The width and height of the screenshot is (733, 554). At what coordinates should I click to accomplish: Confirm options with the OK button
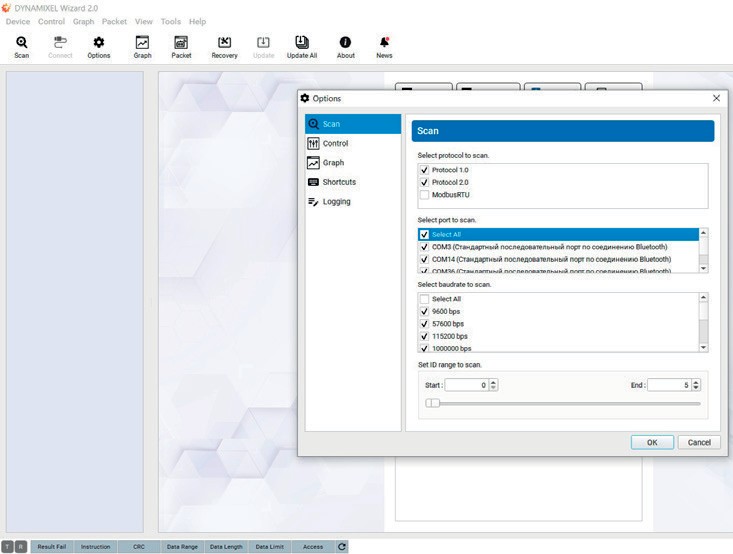coord(651,442)
